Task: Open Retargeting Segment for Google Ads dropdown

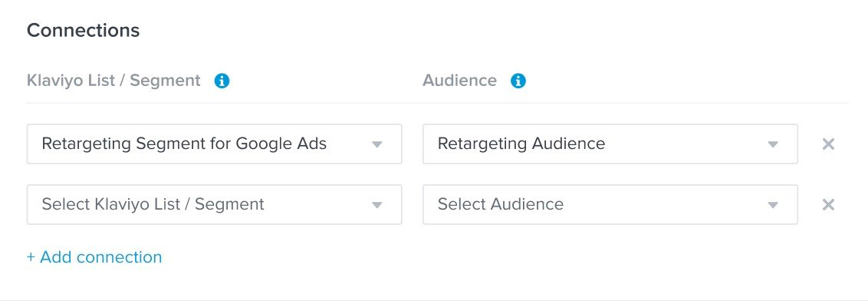Action: 214,144
